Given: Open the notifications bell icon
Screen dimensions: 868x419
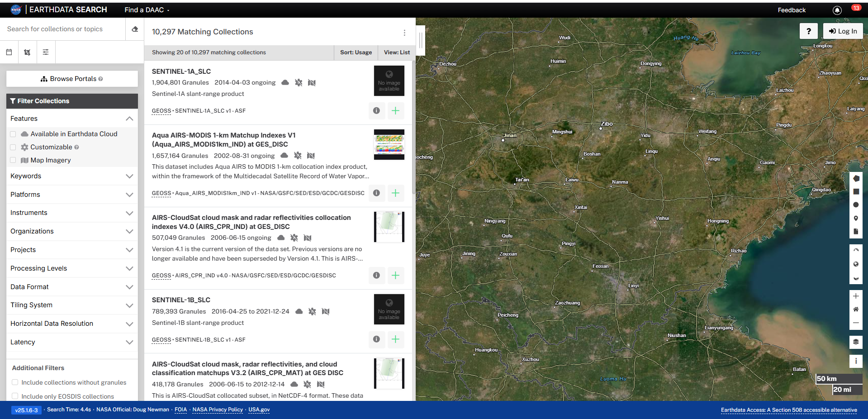Looking at the screenshot, I should [x=837, y=10].
